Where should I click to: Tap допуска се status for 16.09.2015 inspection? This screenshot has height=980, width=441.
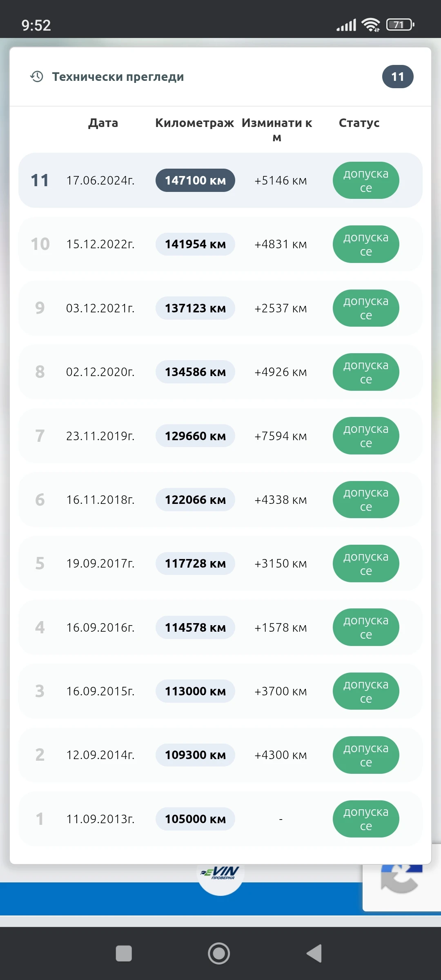[x=365, y=691]
